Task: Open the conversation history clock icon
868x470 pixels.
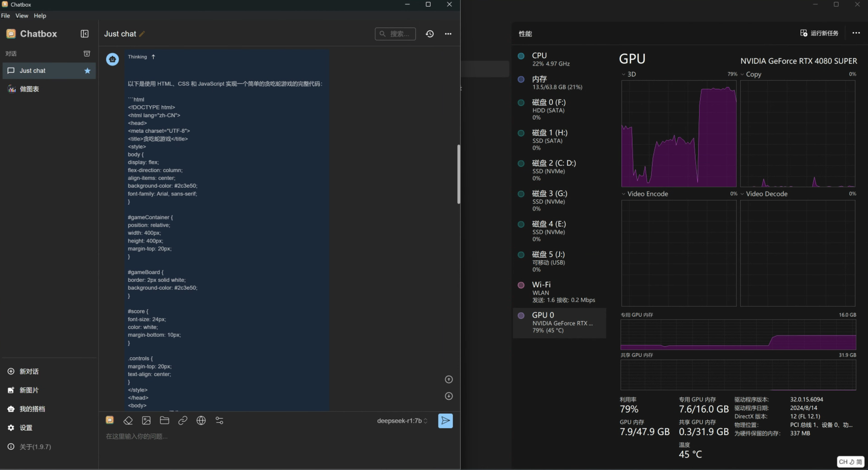Action: tap(429, 34)
